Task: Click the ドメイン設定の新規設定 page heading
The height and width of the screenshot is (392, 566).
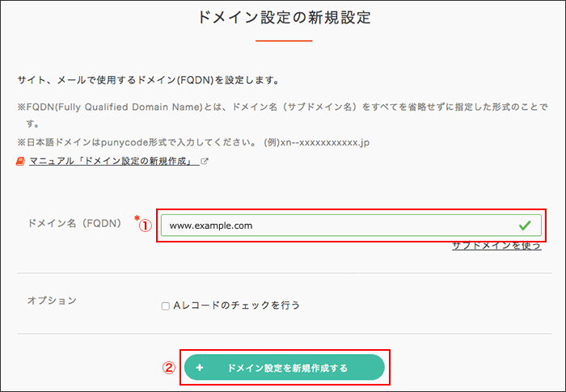Action: (283, 17)
